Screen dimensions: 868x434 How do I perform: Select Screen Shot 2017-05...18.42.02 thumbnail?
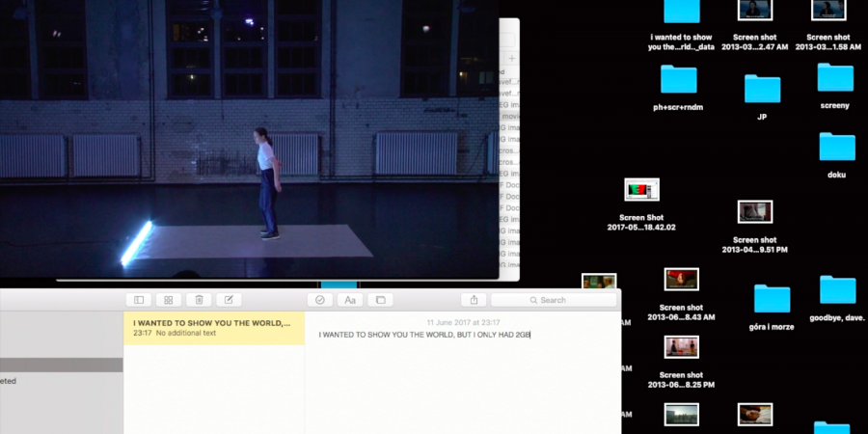pyautogui.click(x=641, y=189)
